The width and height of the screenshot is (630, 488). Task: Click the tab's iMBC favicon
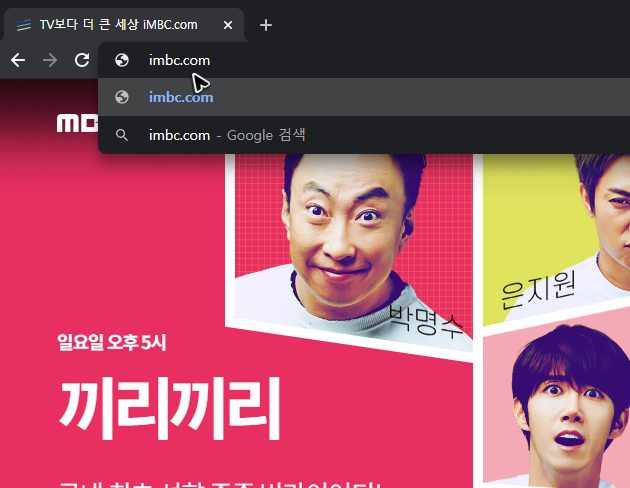24,25
